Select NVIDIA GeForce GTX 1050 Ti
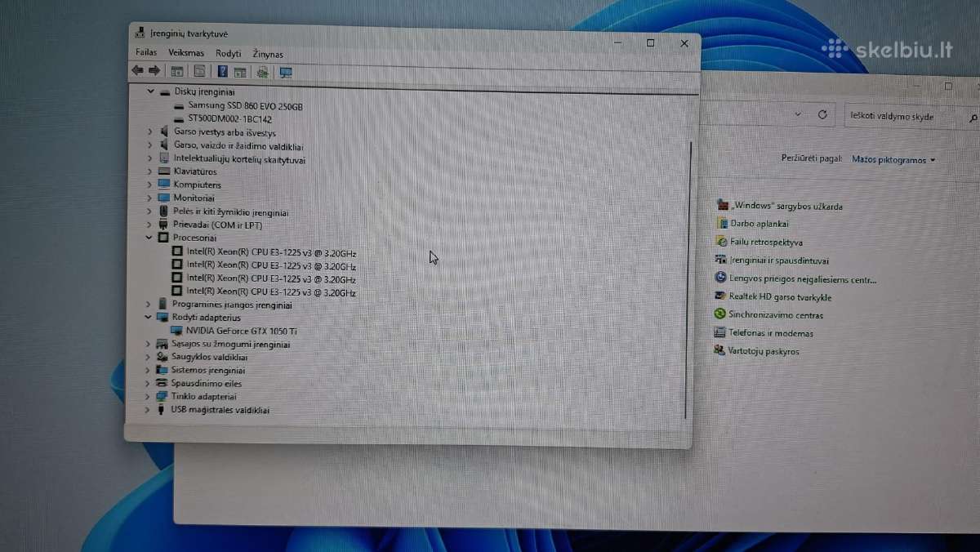This screenshot has height=552, width=980. click(x=241, y=331)
